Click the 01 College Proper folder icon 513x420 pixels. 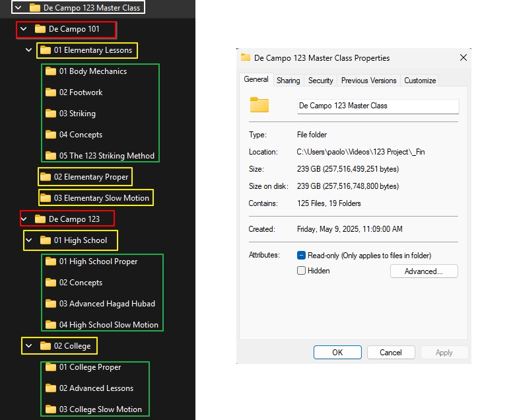click(x=50, y=367)
